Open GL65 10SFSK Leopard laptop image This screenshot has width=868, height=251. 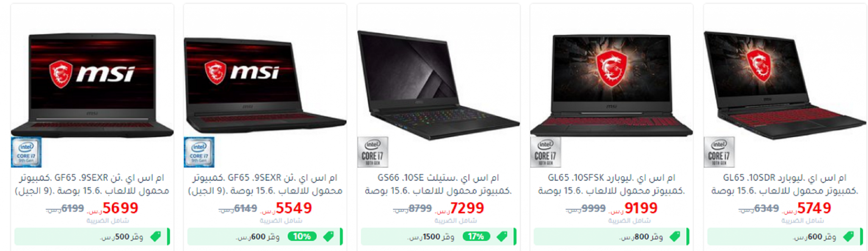(x=612, y=86)
